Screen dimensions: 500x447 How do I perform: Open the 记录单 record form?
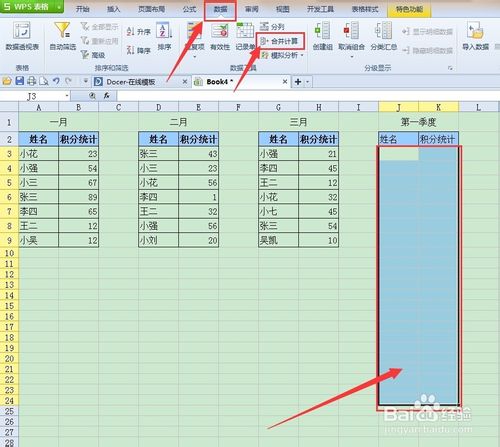point(245,36)
